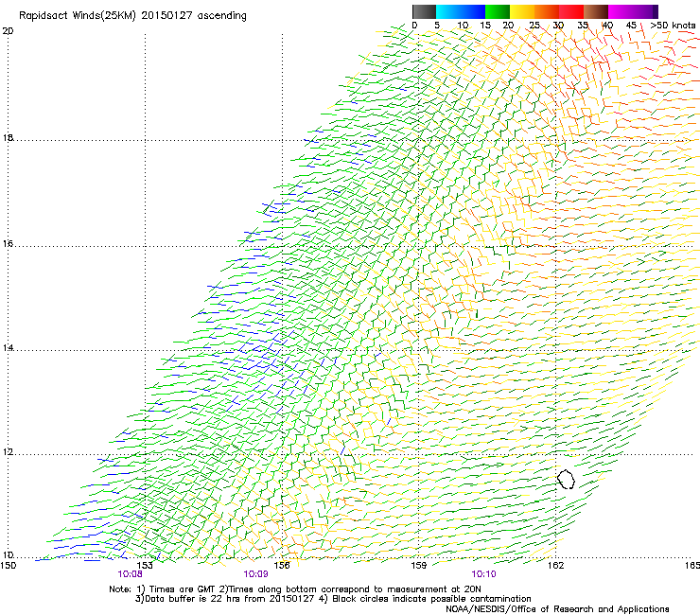Image resolution: width=700 pixels, height=615 pixels.
Task: Select the '30' legend tick label
Action: pyautogui.click(x=558, y=26)
